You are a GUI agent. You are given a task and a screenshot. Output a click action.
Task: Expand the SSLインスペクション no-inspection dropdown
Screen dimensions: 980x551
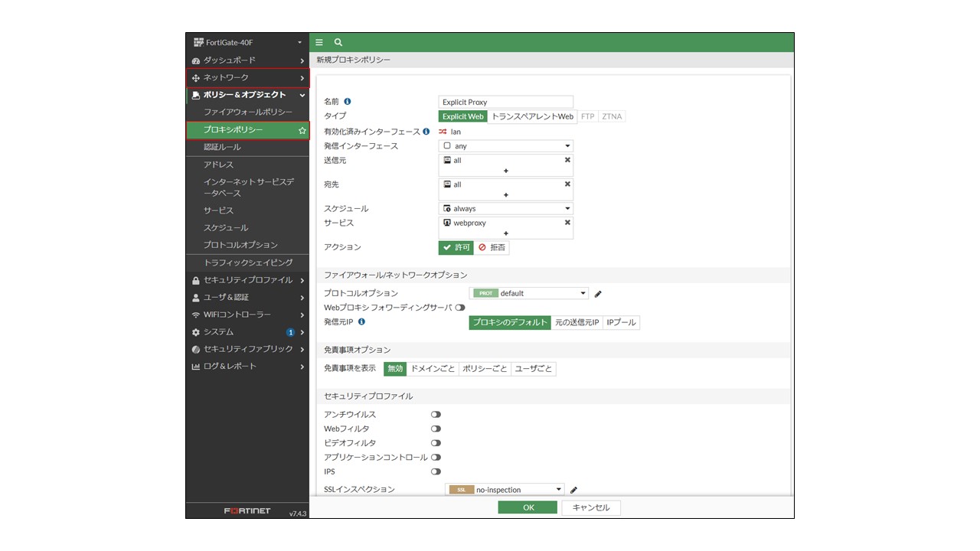click(505, 490)
